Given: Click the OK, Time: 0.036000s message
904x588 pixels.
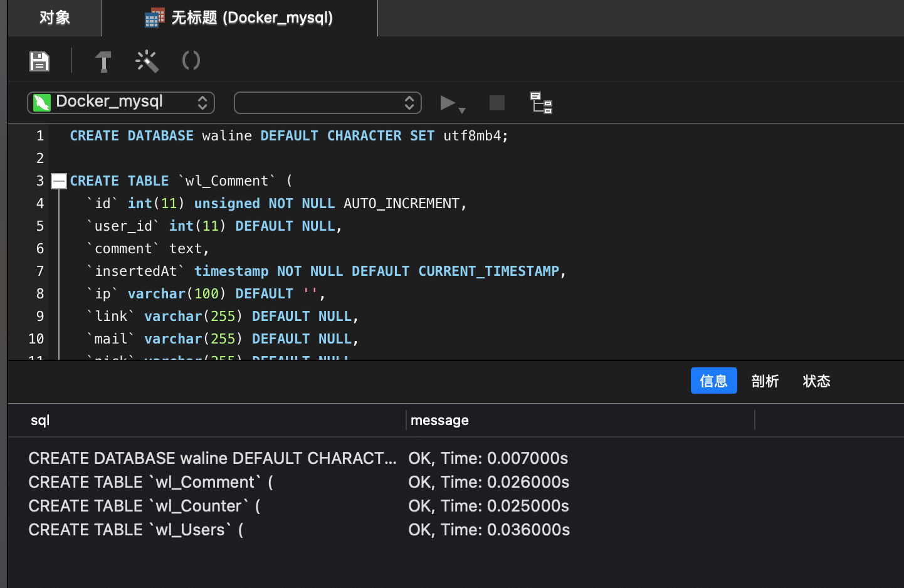Looking at the screenshot, I should [490, 530].
